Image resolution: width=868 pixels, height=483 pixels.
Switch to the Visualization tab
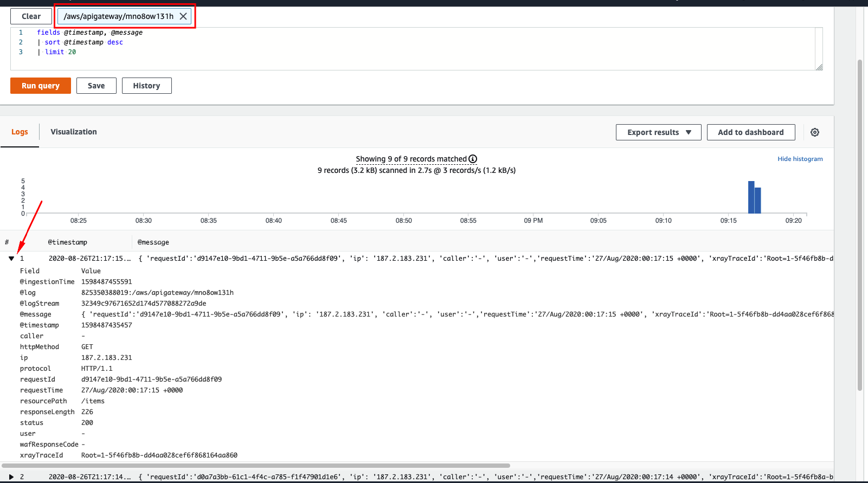tap(74, 132)
